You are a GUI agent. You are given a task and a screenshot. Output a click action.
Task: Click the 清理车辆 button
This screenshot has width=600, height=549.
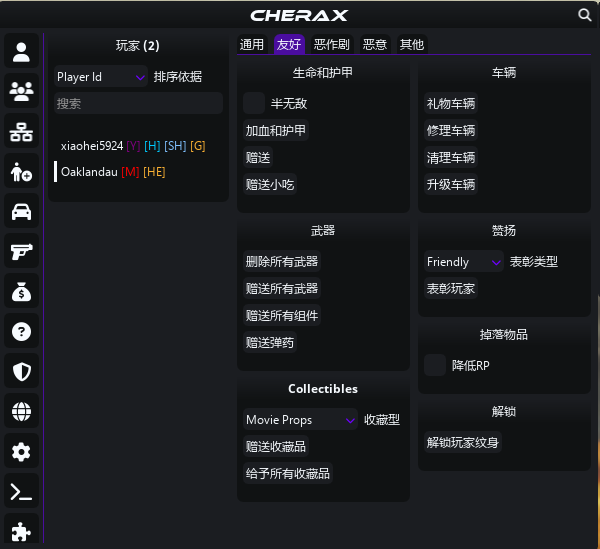451,157
